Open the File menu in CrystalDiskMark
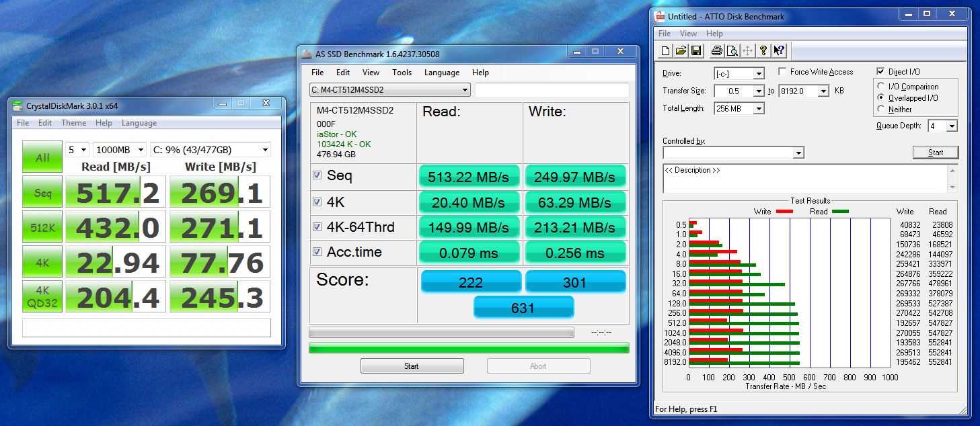 point(23,123)
